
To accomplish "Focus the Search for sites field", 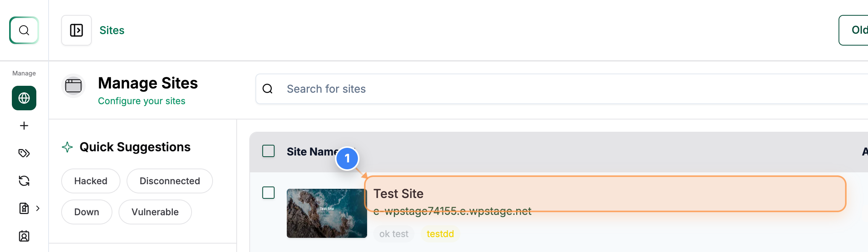I will coord(562,89).
